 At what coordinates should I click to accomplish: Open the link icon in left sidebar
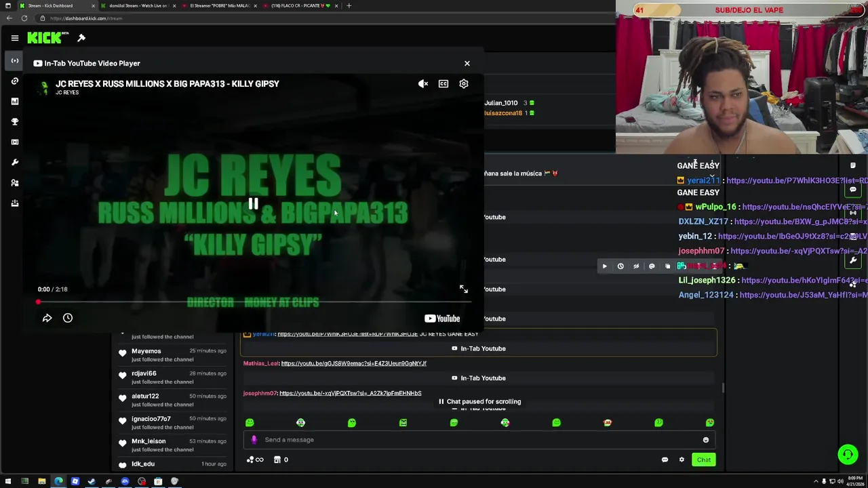(x=14, y=81)
